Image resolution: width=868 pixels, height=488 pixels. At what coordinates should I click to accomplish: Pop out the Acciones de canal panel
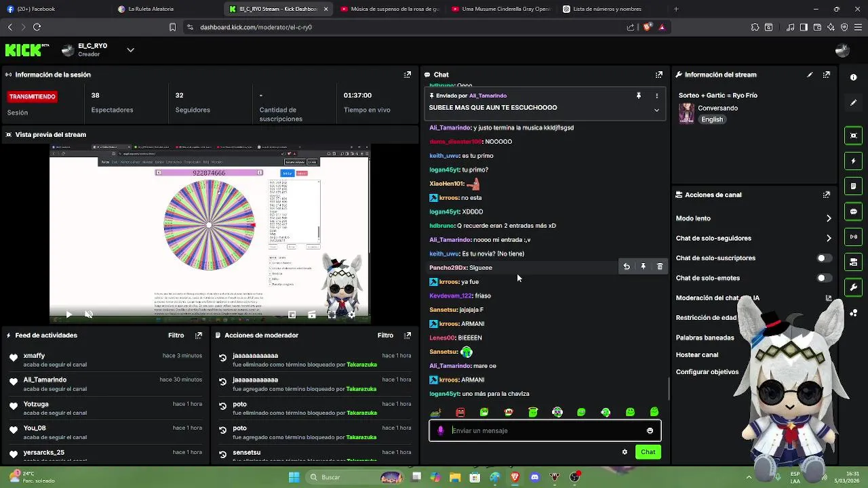tap(827, 195)
